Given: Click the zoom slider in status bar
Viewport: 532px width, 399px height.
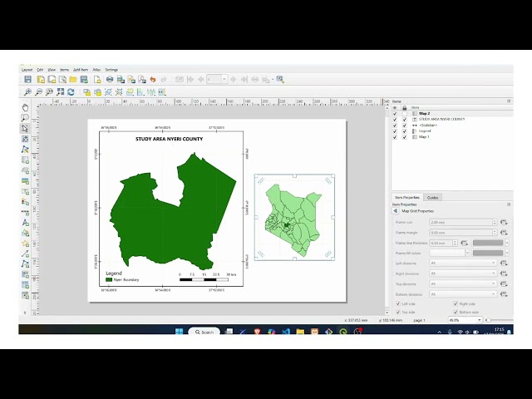Looking at the screenshot, I should point(500,320).
